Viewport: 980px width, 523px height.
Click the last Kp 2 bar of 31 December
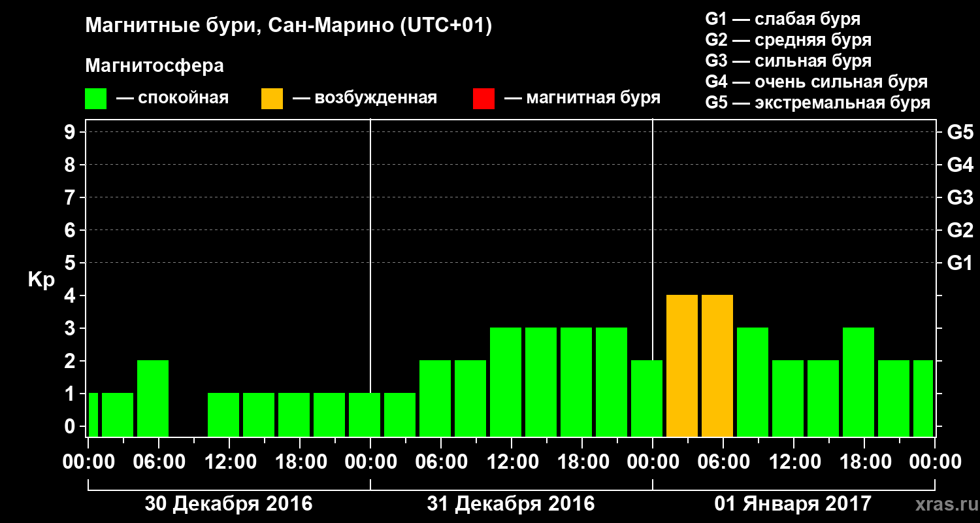click(647, 398)
